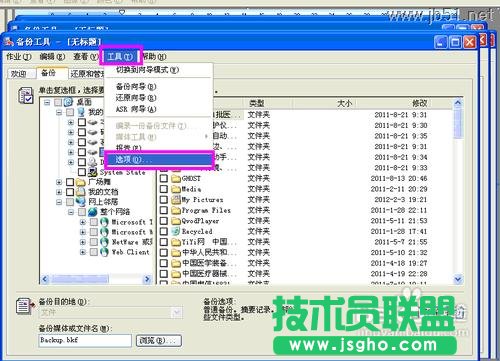Collapse the 桌面 tree node
The height and width of the screenshot is (361, 500).
(x=47, y=102)
